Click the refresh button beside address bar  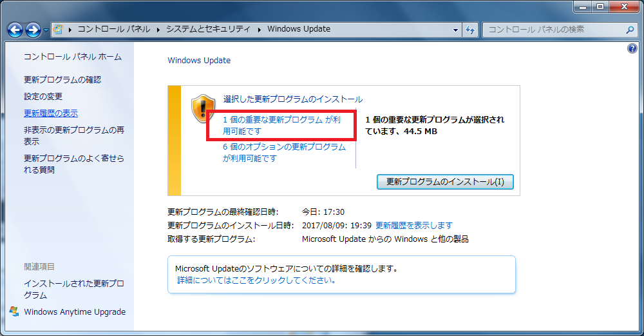click(x=470, y=30)
